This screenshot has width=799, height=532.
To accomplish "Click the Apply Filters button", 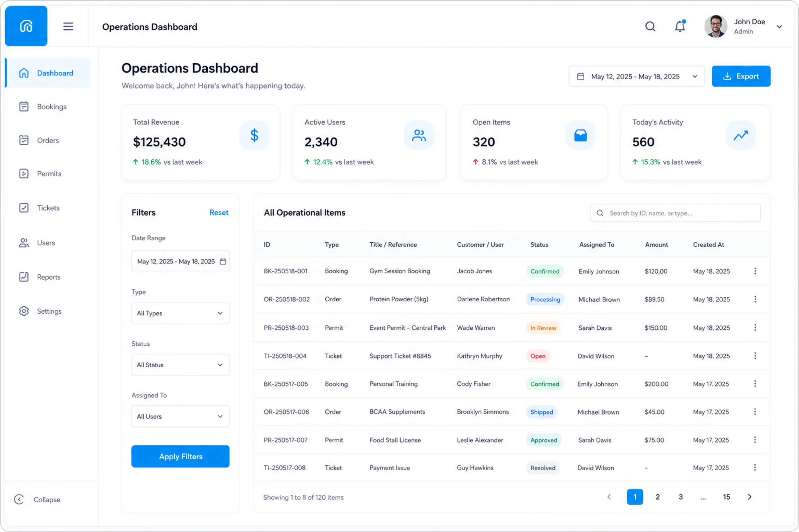I will pos(180,456).
